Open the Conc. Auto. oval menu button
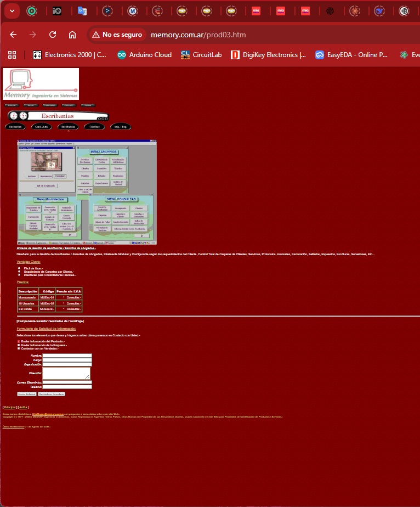 (x=42, y=127)
